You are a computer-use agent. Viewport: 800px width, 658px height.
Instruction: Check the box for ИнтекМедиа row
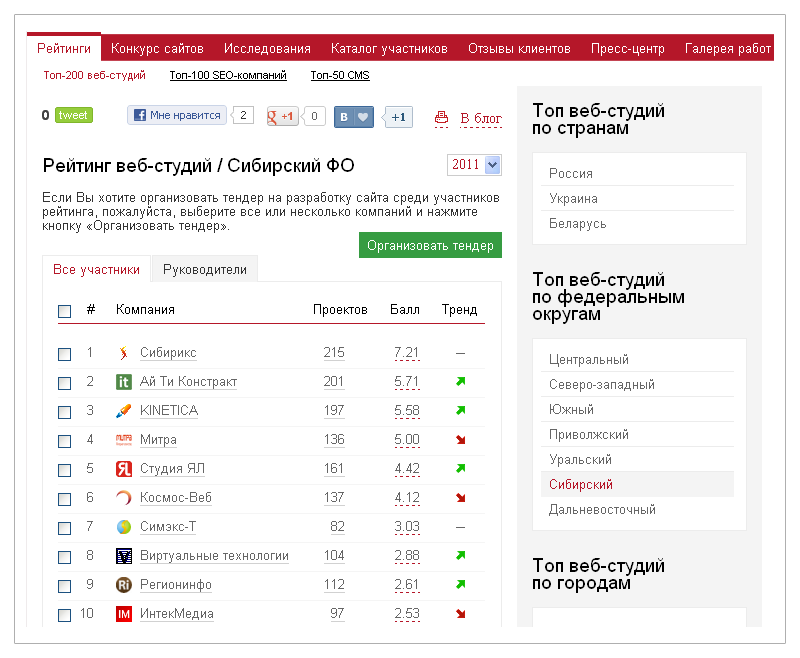pyautogui.click(x=64, y=615)
